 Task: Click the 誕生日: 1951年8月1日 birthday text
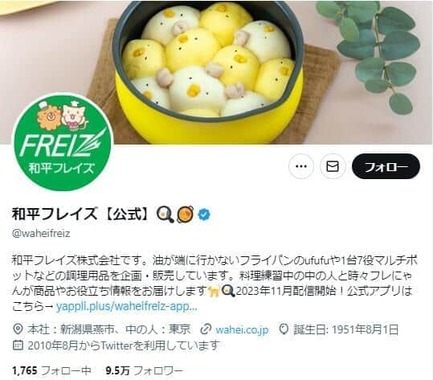coord(346,330)
